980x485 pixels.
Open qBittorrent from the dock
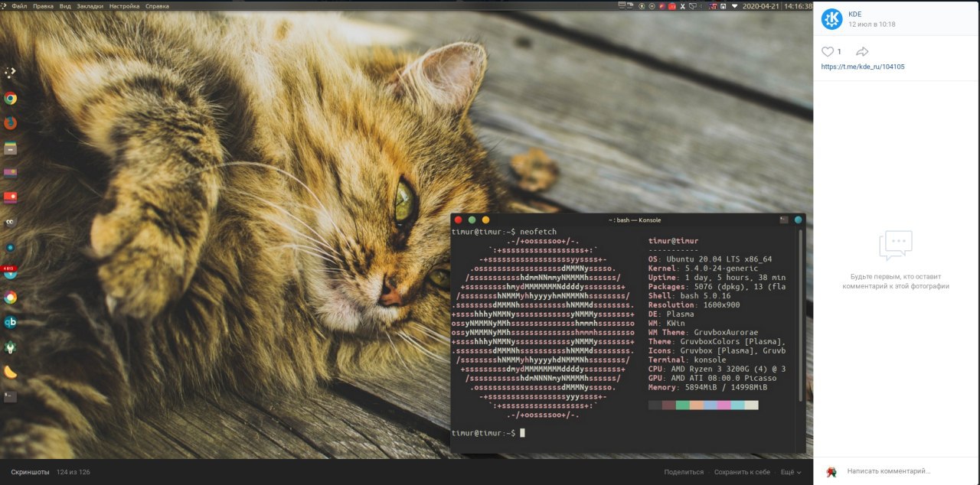coord(10,322)
